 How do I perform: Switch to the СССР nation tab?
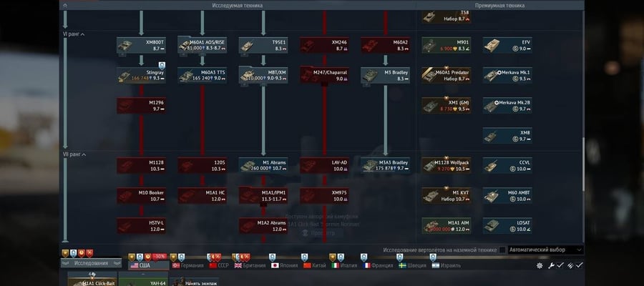point(220,265)
